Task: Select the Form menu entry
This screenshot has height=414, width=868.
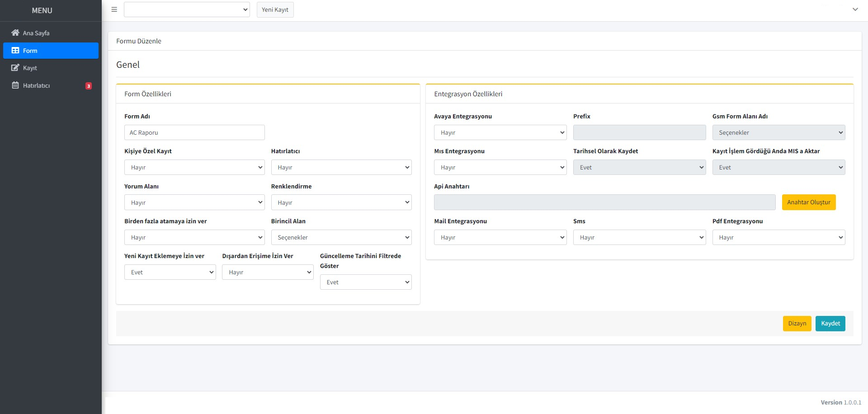Action: point(51,51)
